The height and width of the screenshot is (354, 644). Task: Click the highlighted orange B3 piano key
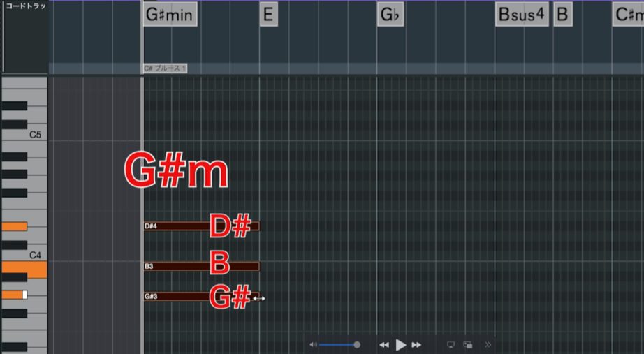[24, 270]
